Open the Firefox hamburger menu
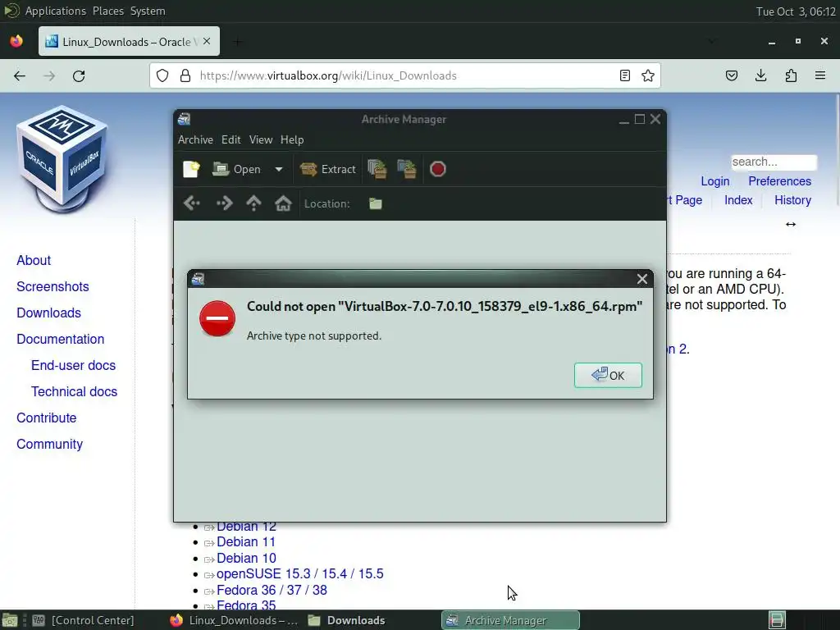 (x=820, y=75)
